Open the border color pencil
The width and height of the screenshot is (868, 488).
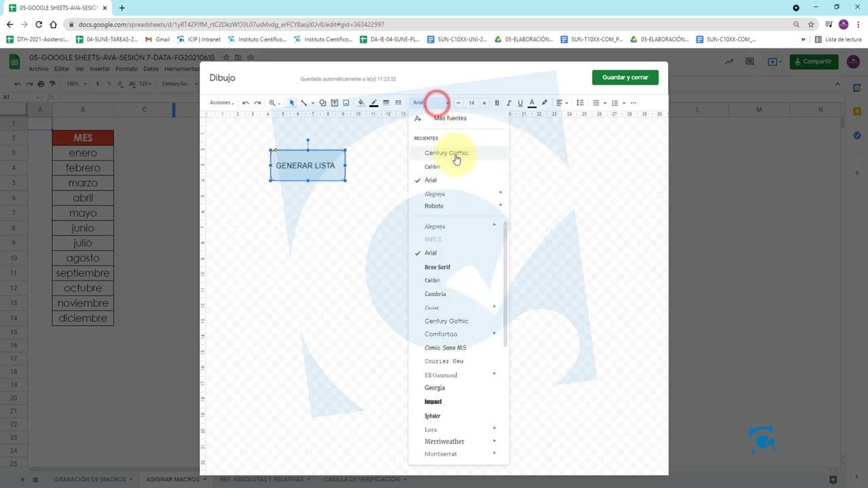coord(373,103)
